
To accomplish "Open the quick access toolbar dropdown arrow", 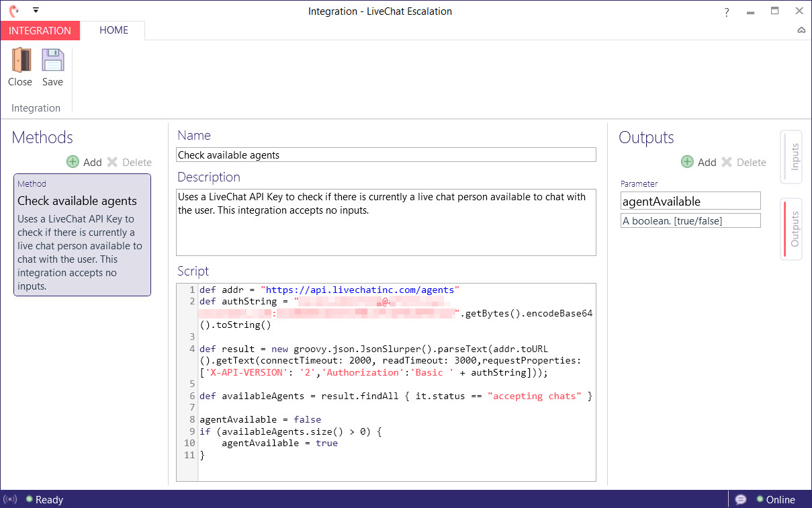I will click(x=36, y=10).
